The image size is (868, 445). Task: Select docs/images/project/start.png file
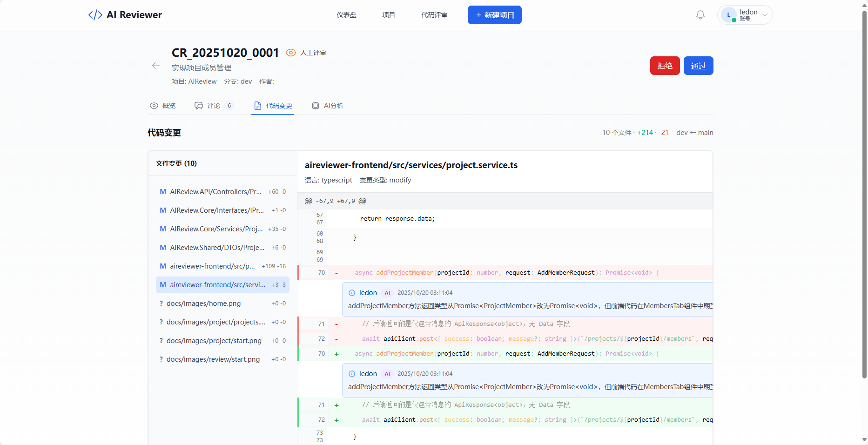tap(222, 341)
